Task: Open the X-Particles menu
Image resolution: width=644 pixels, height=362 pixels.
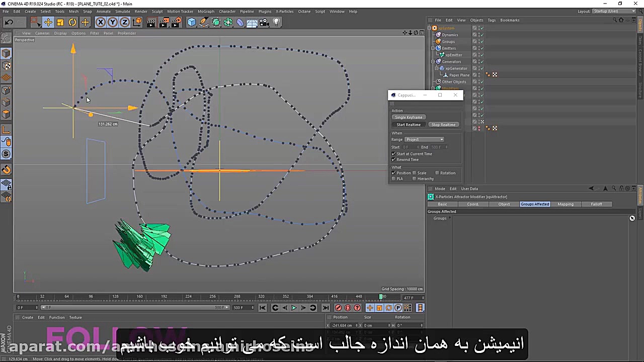Action: [285, 11]
